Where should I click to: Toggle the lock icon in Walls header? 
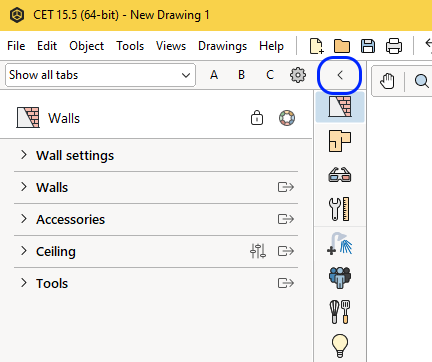click(x=257, y=118)
